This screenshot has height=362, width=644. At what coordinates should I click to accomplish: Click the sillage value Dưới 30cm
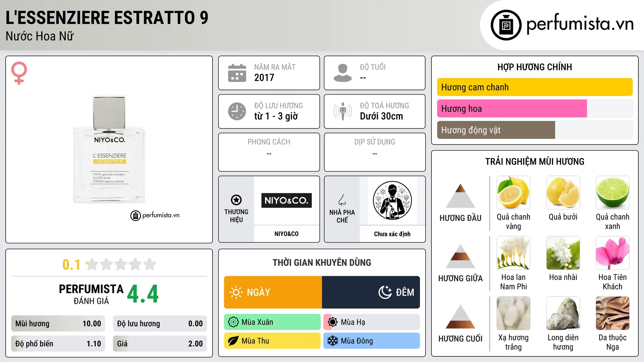[381, 116]
